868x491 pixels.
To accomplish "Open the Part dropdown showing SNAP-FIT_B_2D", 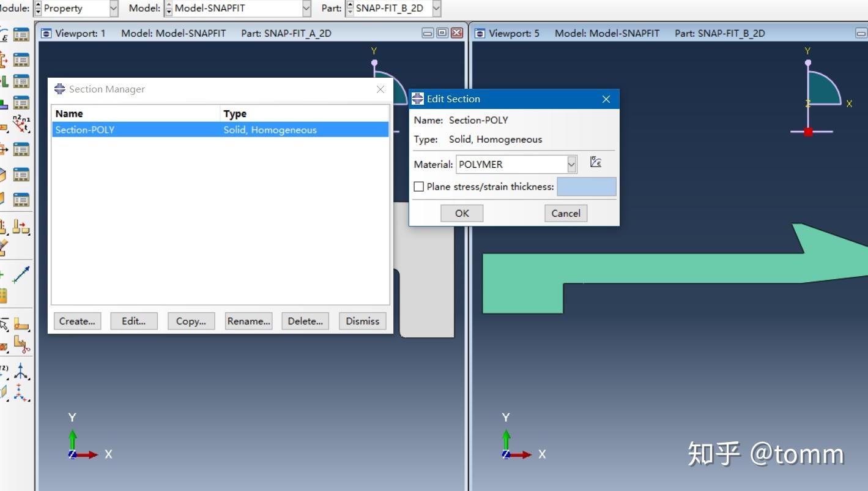I will 436,9.
